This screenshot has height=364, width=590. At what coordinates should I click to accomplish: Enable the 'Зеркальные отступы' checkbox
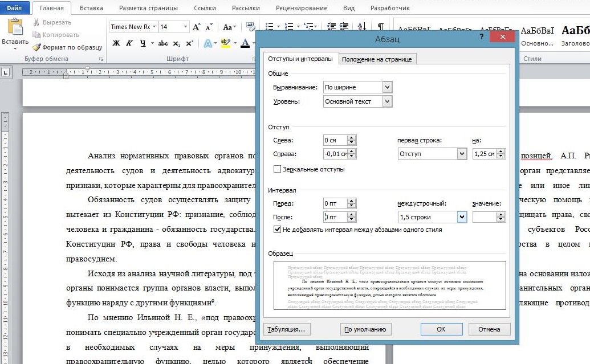pyautogui.click(x=278, y=169)
